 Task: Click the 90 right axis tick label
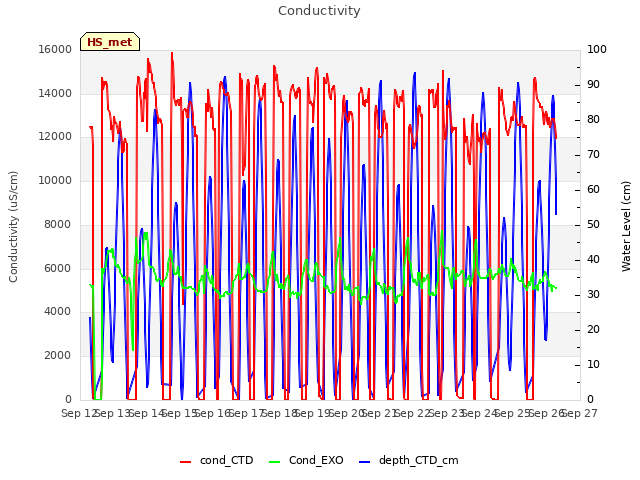593,84
